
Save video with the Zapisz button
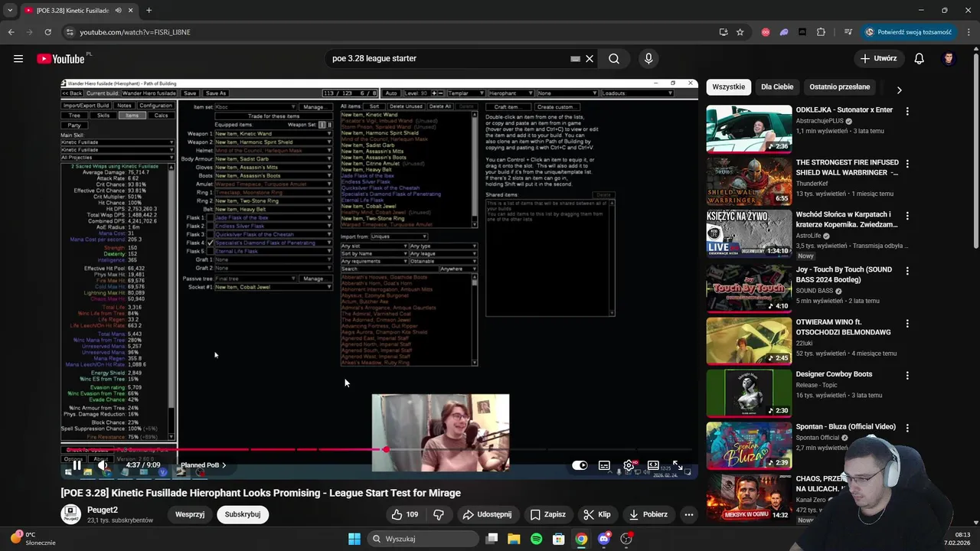click(x=548, y=514)
